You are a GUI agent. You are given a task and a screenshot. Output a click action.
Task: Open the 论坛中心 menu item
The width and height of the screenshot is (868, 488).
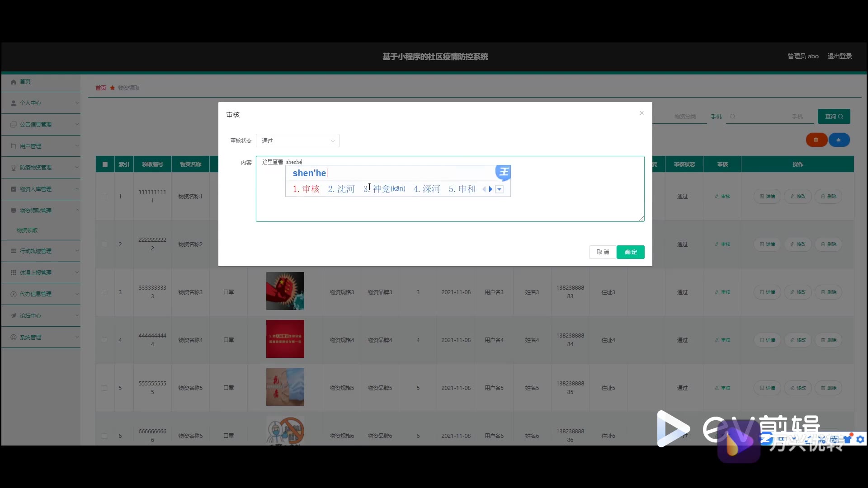30,316
